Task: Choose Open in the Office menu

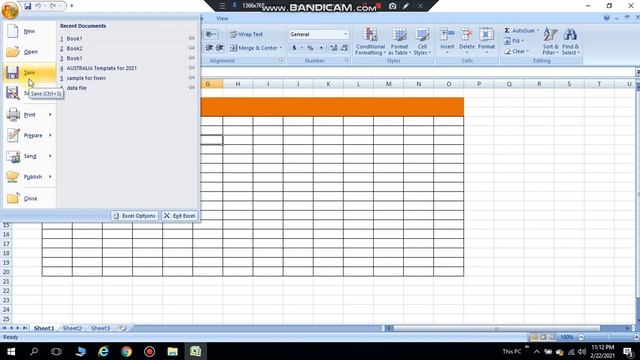Action: 29,52
